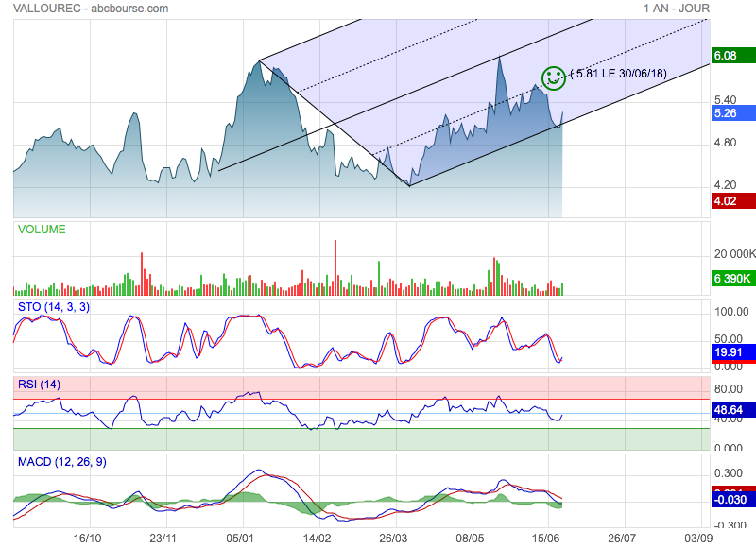Click the 05/01 date on the time axis
The width and height of the screenshot is (756, 548).
pyautogui.click(x=240, y=539)
